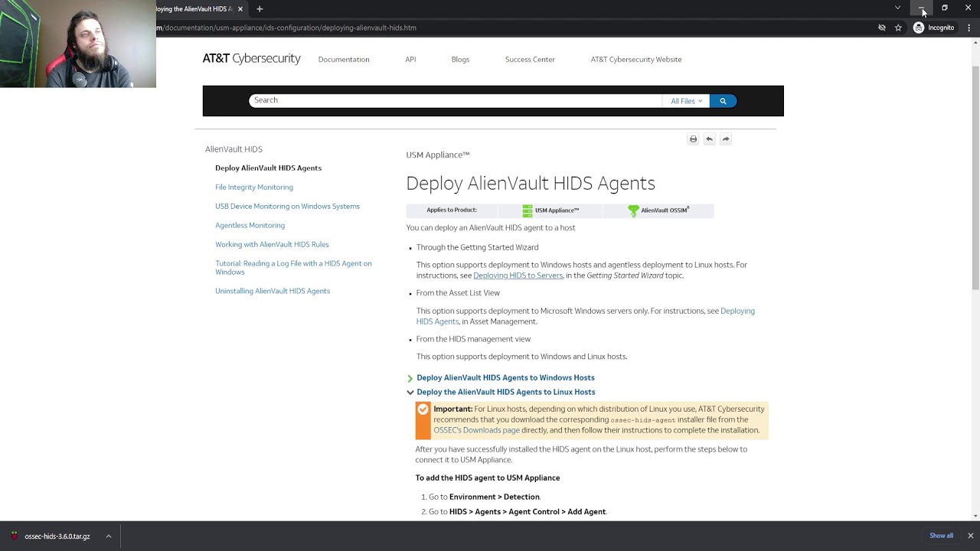Click inside the Search field
The width and height of the screenshot is (980, 551).
point(456,100)
